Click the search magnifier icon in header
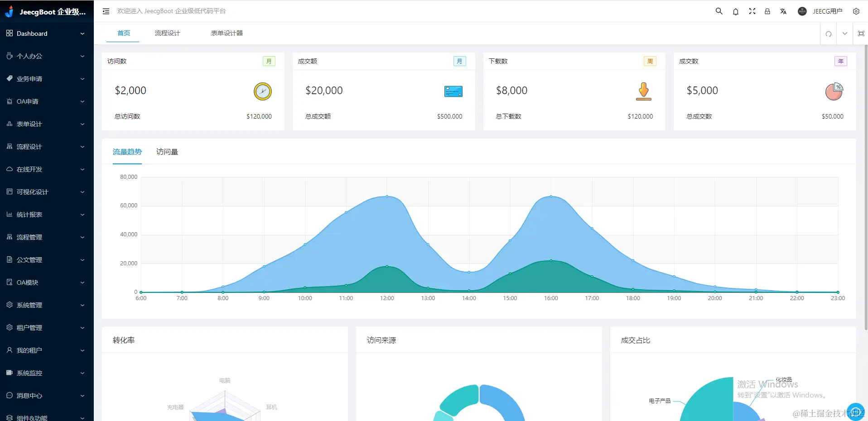 pyautogui.click(x=719, y=11)
